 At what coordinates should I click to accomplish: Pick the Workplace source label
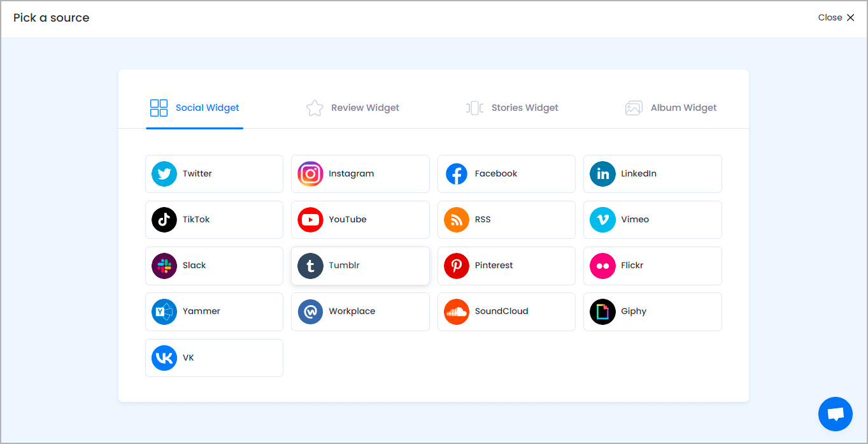352,312
